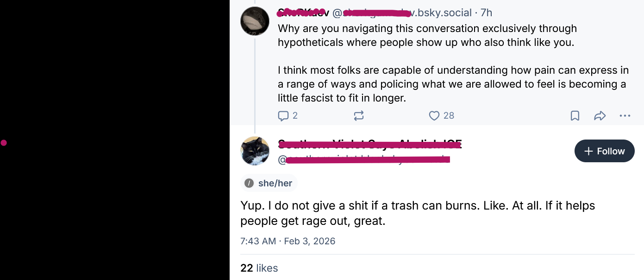Image resolution: width=644 pixels, height=280 pixels.
Task: Click the redacted display name beside the cat avatar
Action: tap(369, 144)
